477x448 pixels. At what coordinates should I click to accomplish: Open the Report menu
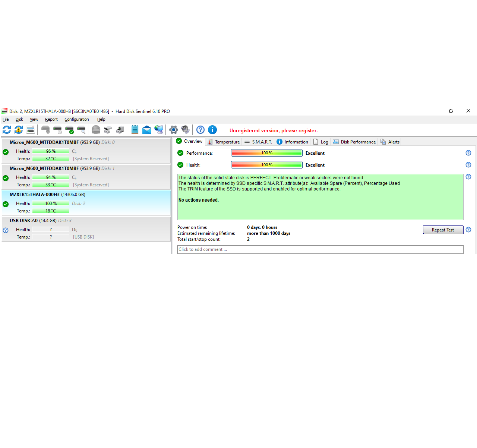[51, 119]
